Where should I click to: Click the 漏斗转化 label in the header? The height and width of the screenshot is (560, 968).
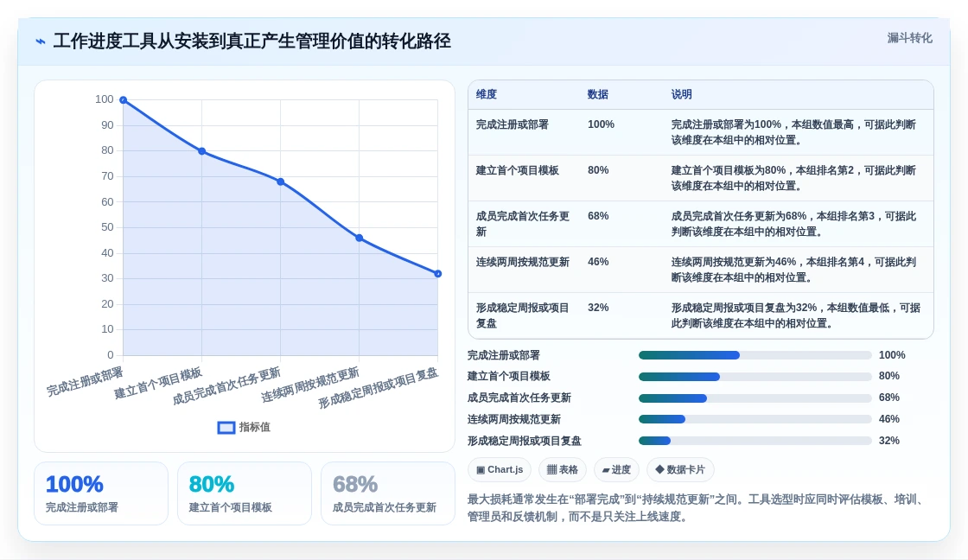coord(909,38)
